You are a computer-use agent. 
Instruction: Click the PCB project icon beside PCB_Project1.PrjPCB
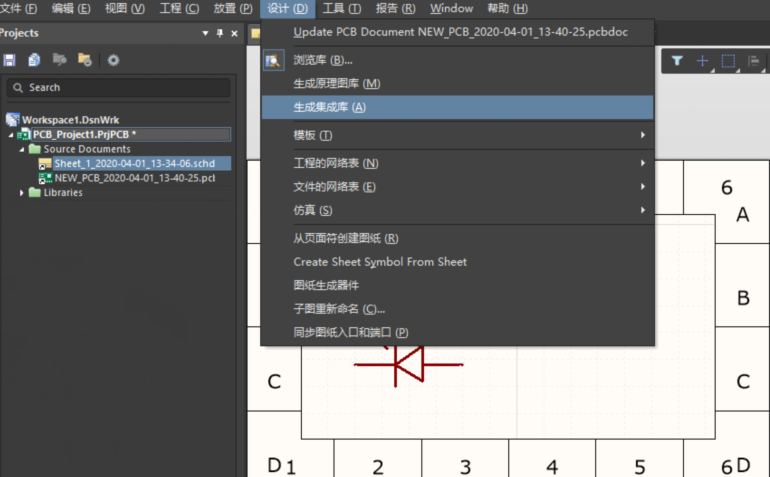point(24,134)
